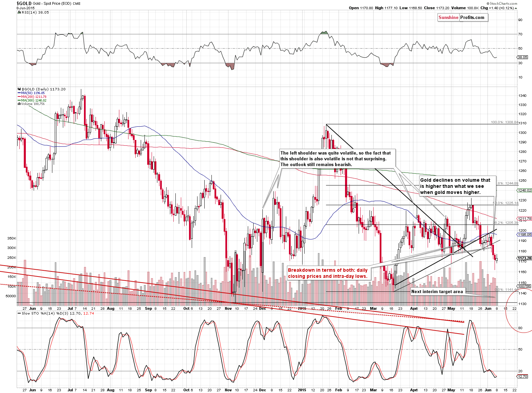The image size is (532, 393).
Task: Open the Sunshine Profits.com logo link
Action: tap(463, 18)
